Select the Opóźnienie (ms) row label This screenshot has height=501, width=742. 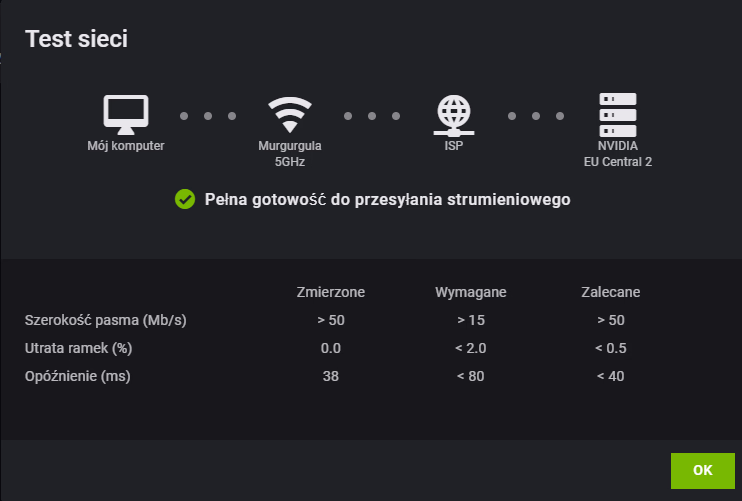tap(78, 376)
